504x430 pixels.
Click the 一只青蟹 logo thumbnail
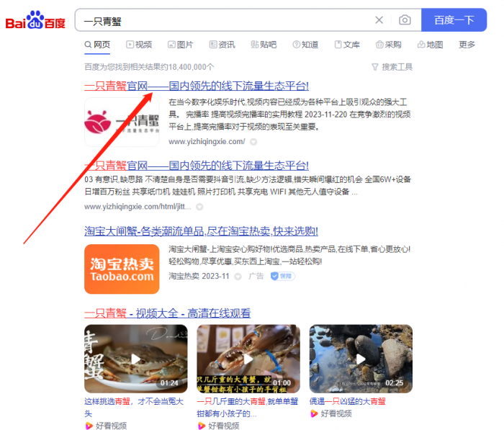122,122
